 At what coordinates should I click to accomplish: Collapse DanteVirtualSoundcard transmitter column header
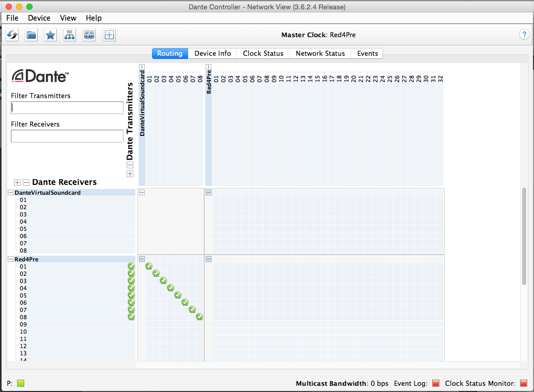point(142,67)
